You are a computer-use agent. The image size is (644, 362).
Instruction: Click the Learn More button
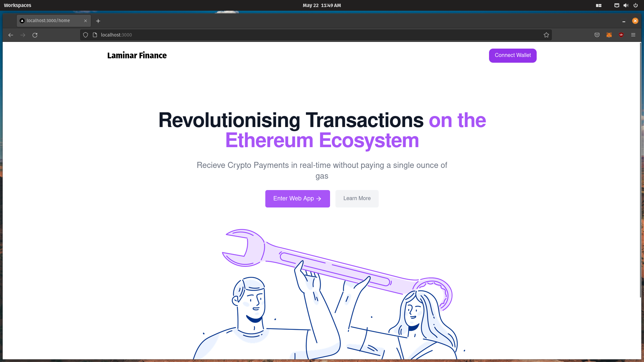pyautogui.click(x=357, y=199)
